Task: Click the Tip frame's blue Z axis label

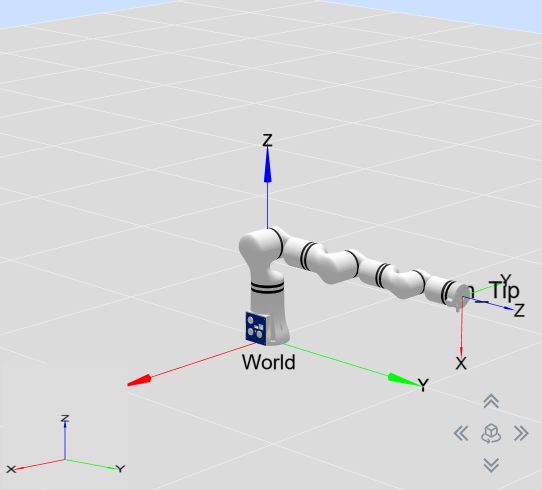Action: [519, 310]
